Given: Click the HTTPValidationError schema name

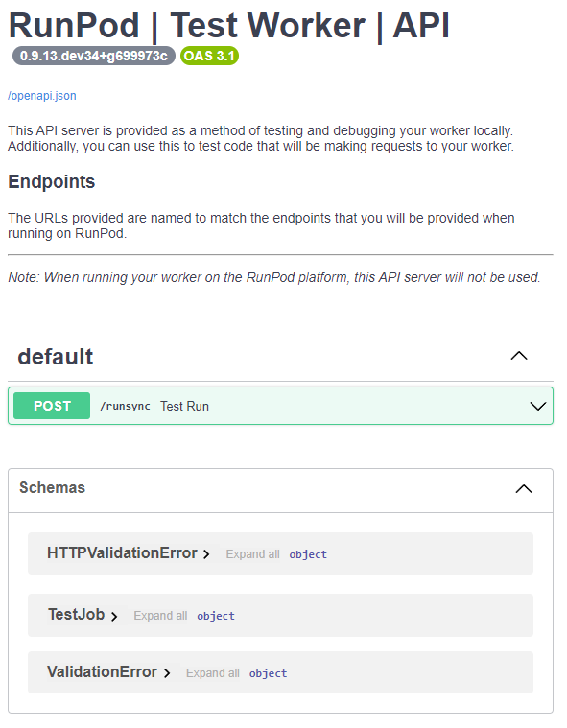Looking at the screenshot, I should (x=122, y=553).
